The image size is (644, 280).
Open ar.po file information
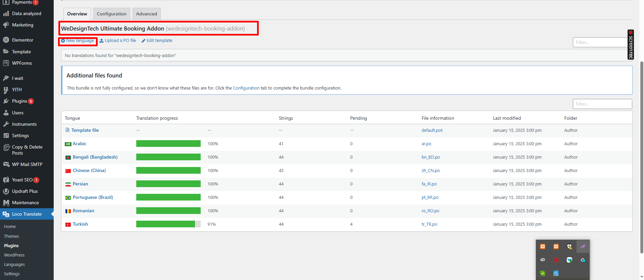point(427,144)
